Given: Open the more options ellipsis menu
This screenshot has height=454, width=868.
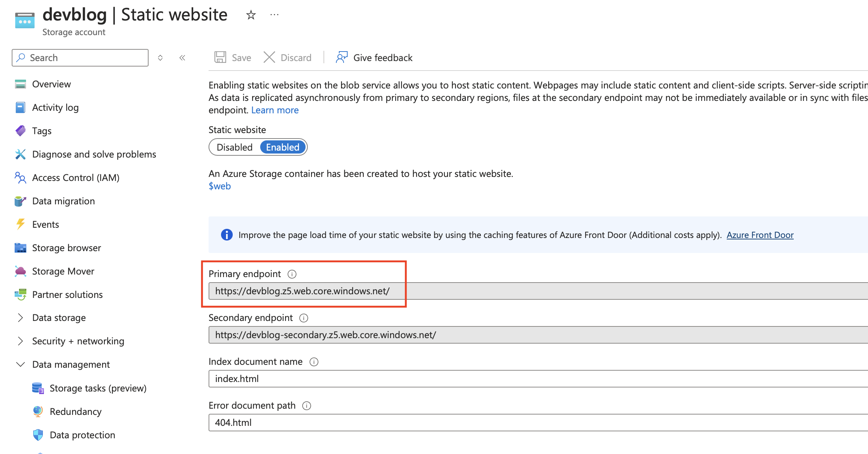Looking at the screenshot, I should pyautogui.click(x=274, y=15).
